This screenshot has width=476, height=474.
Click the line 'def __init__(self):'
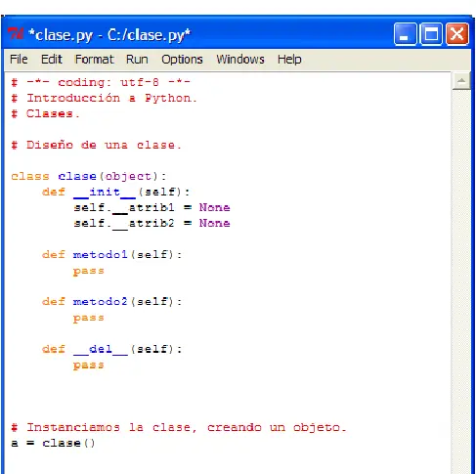[x=115, y=192]
